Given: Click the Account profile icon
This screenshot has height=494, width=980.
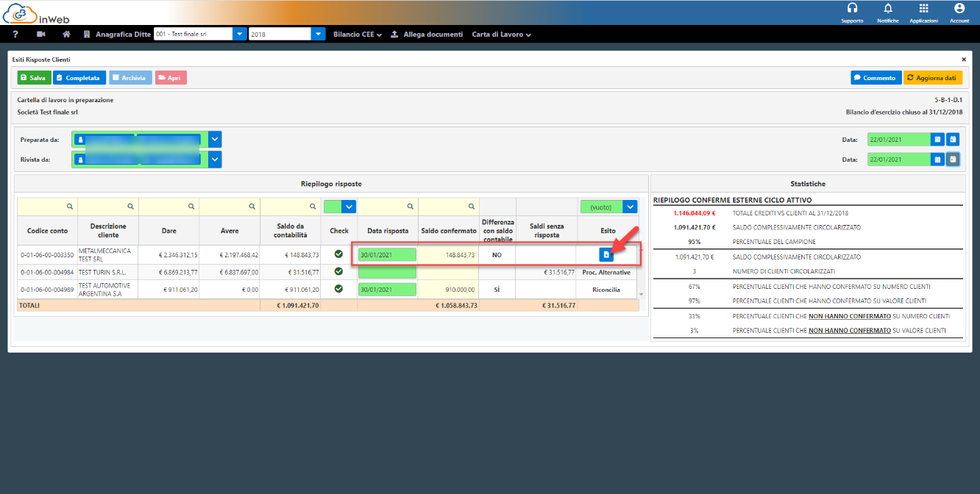Looking at the screenshot, I should [x=959, y=9].
